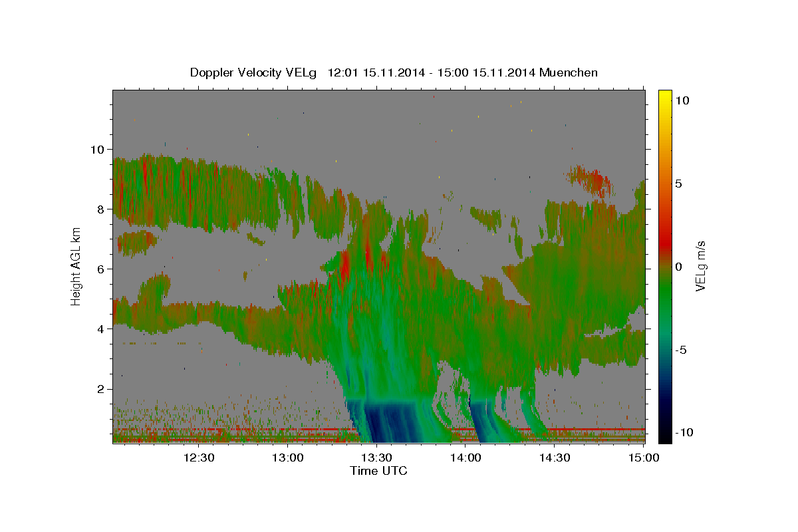
Task: Click height tick label 2
Action: coord(102,389)
